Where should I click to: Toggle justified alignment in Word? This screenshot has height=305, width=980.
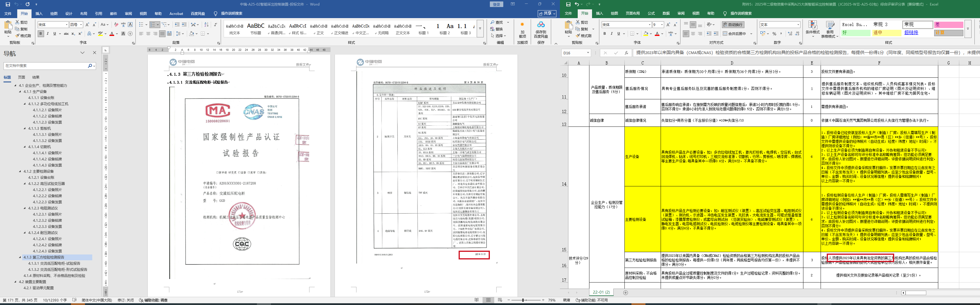(162, 34)
